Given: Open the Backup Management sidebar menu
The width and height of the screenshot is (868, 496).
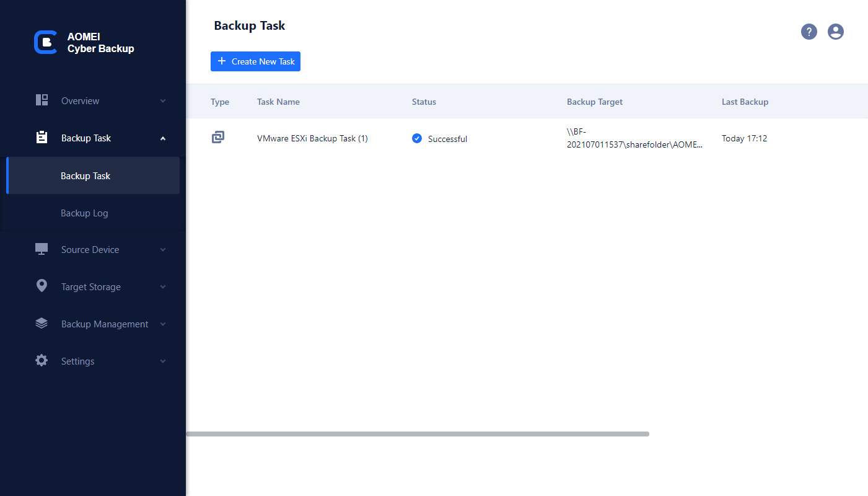Looking at the screenshot, I should [93, 324].
